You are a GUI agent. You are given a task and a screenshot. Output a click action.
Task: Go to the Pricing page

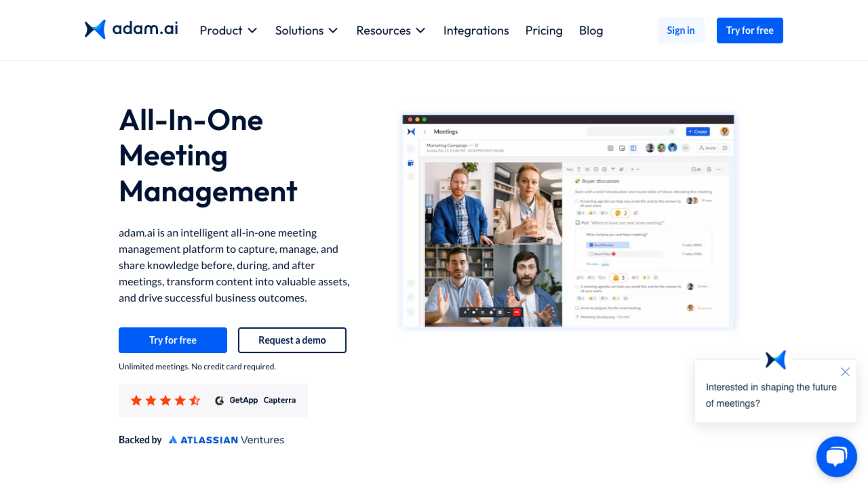544,31
